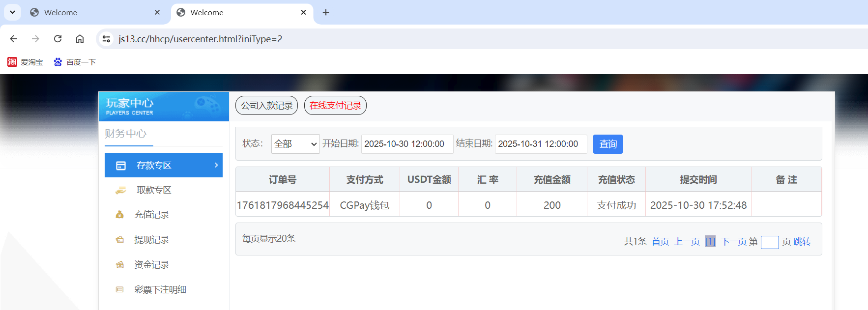868x310 pixels.
Task: Click the 充值状态 column header
Action: click(616, 180)
